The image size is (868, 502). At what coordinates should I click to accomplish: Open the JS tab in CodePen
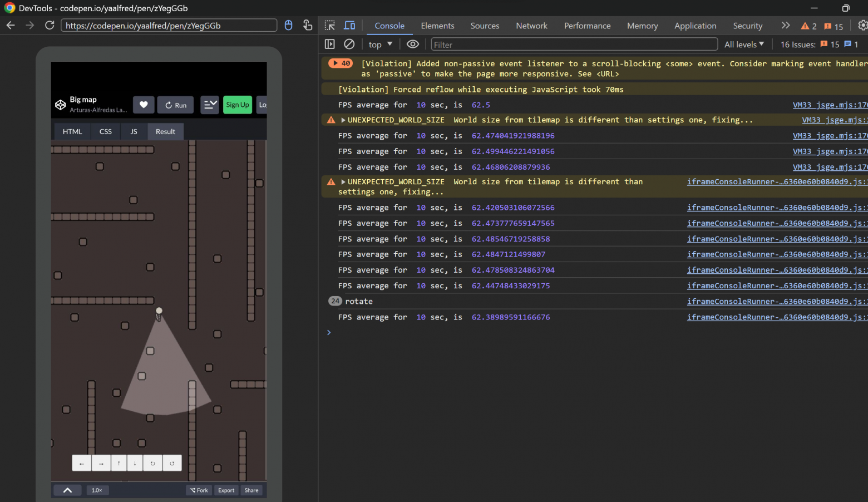click(x=134, y=132)
